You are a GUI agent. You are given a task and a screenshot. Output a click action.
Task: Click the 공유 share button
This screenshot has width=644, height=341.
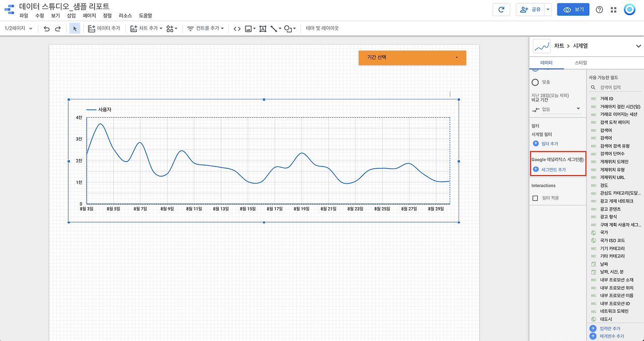pyautogui.click(x=530, y=10)
